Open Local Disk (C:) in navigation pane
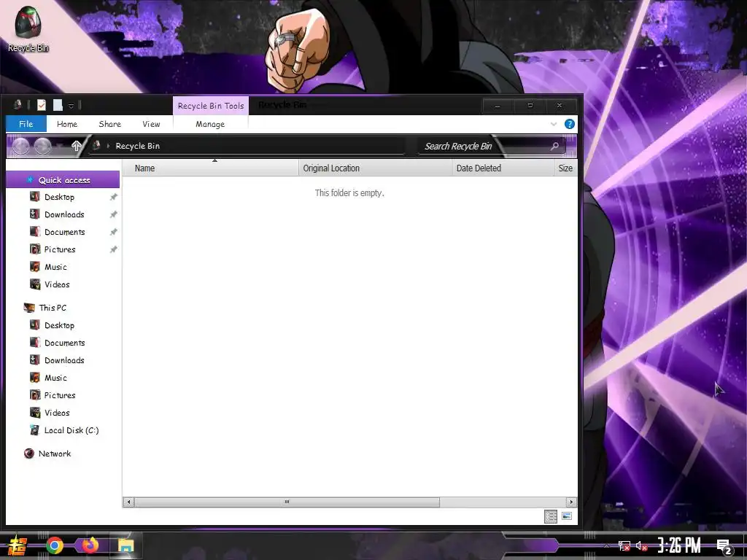 [x=71, y=430]
